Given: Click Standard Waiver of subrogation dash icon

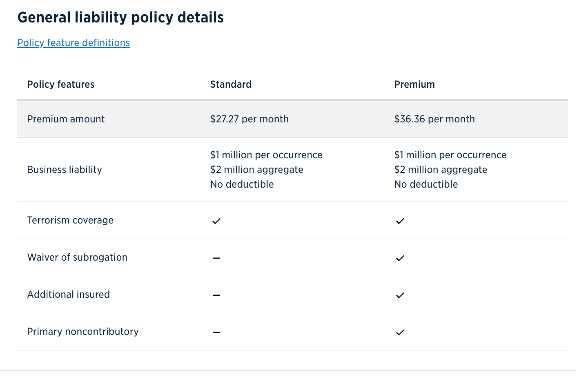Looking at the screenshot, I should pos(216,258).
